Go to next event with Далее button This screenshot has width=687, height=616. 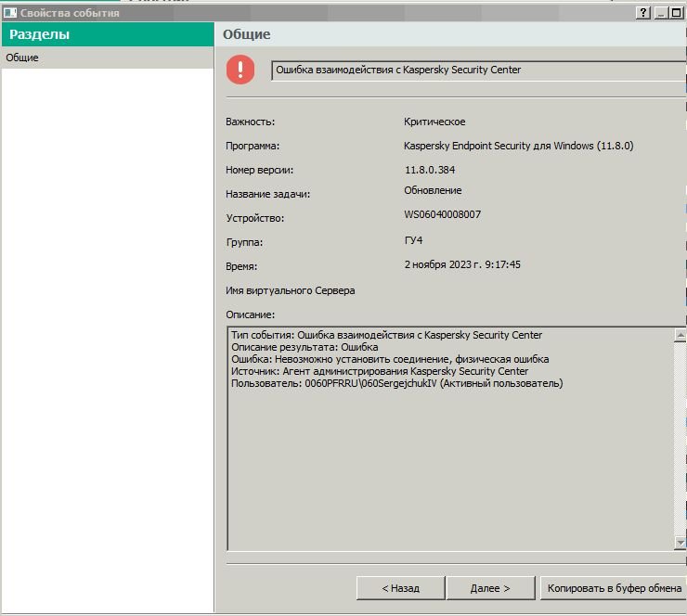point(490,588)
